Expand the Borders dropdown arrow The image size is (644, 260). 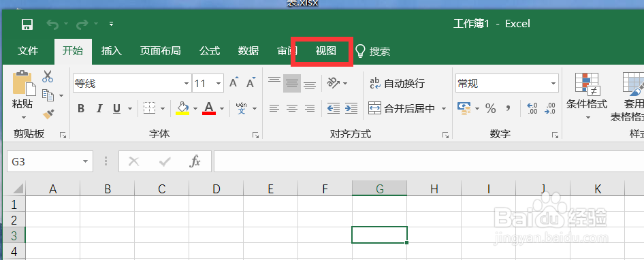[162, 109]
